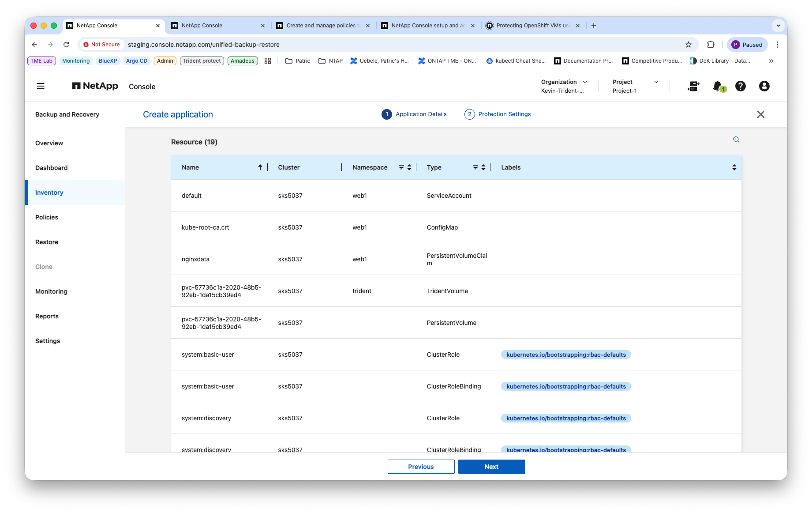
Task: Click the resource table search icon
Action: coord(736,140)
